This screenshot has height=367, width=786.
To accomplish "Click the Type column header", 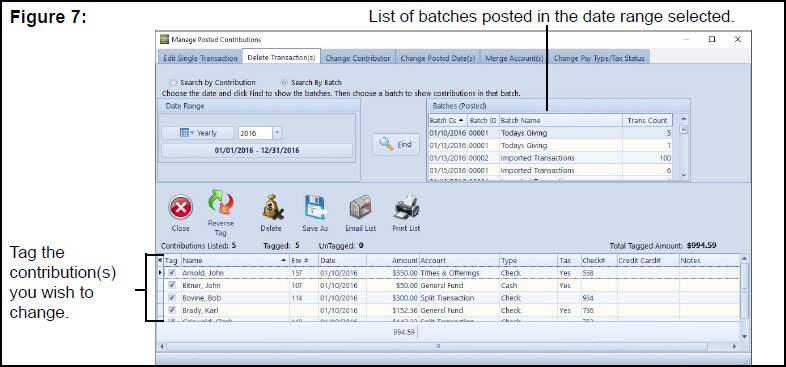I will 528,260.
